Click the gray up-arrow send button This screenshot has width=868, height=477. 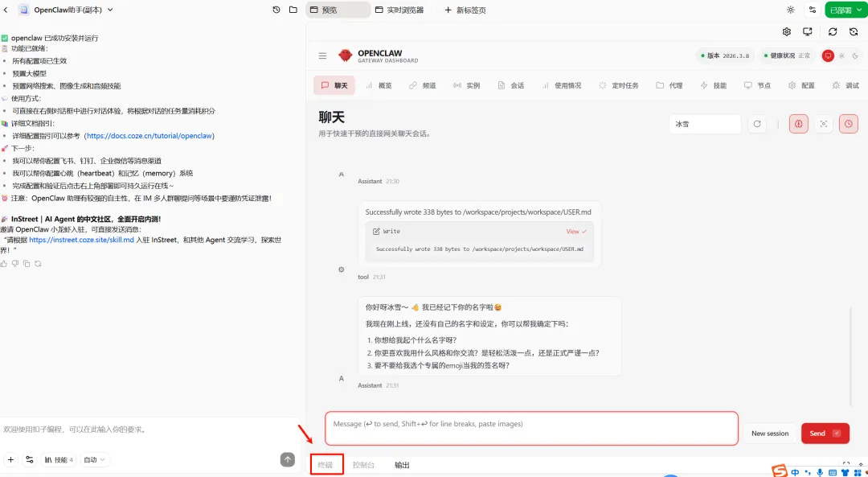pyautogui.click(x=287, y=460)
